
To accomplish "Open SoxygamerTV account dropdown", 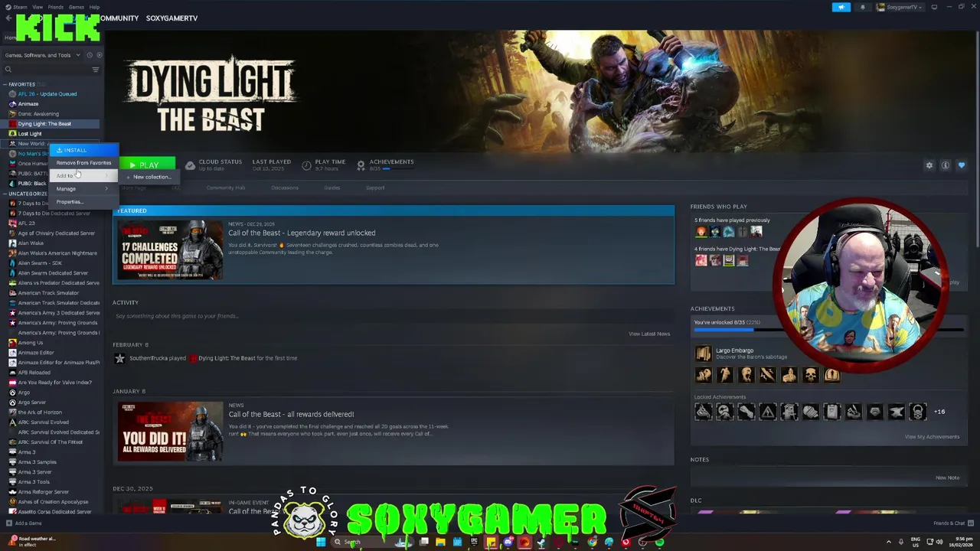I will pos(900,7).
